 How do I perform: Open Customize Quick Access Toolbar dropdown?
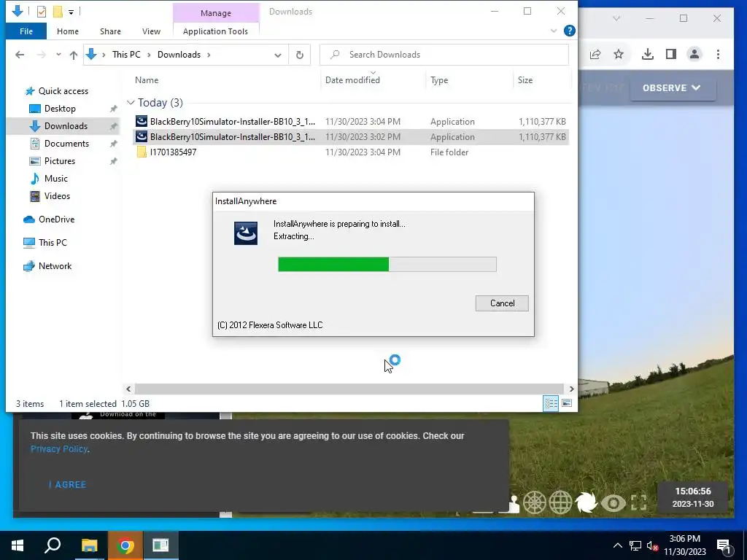click(71, 12)
